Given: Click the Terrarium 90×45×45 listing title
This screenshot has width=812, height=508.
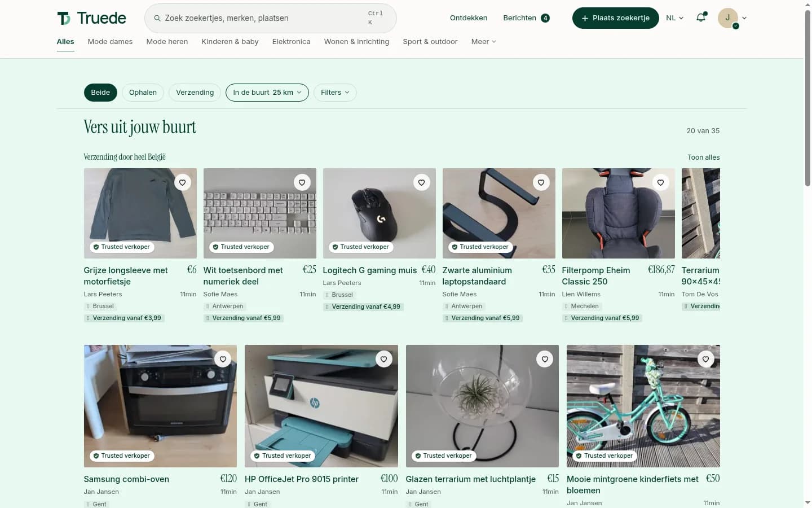Looking at the screenshot, I should (x=701, y=276).
